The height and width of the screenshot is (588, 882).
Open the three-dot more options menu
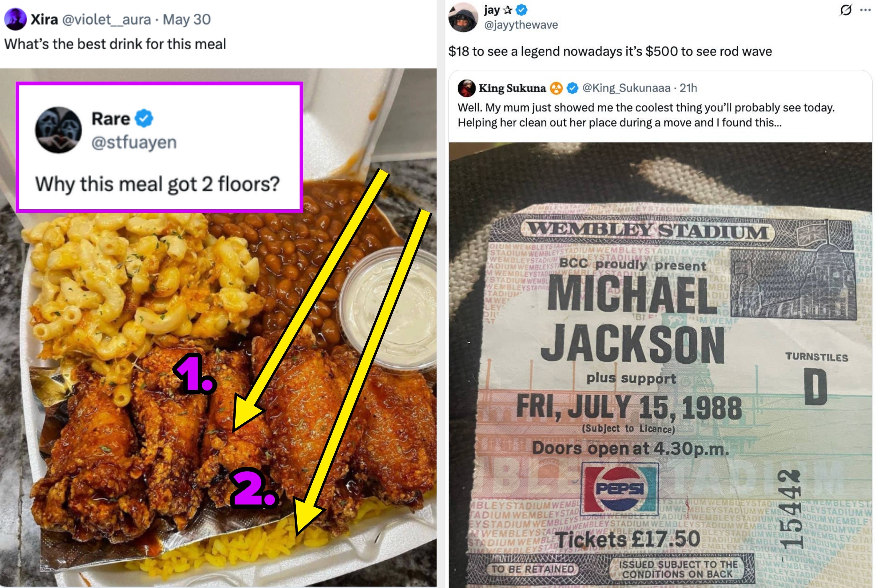click(865, 10)
